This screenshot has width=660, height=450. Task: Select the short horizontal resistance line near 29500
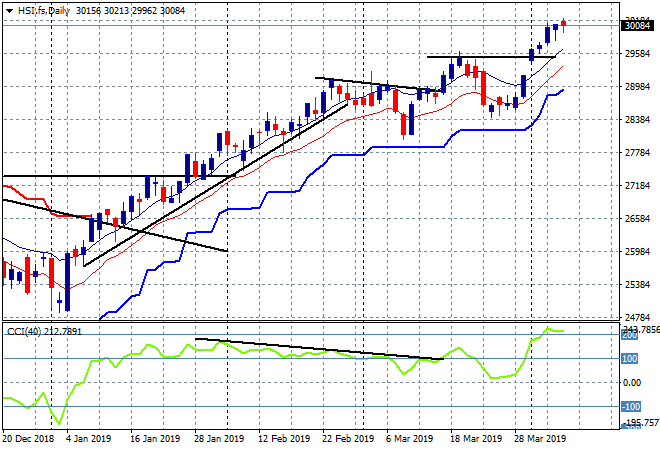490,57
